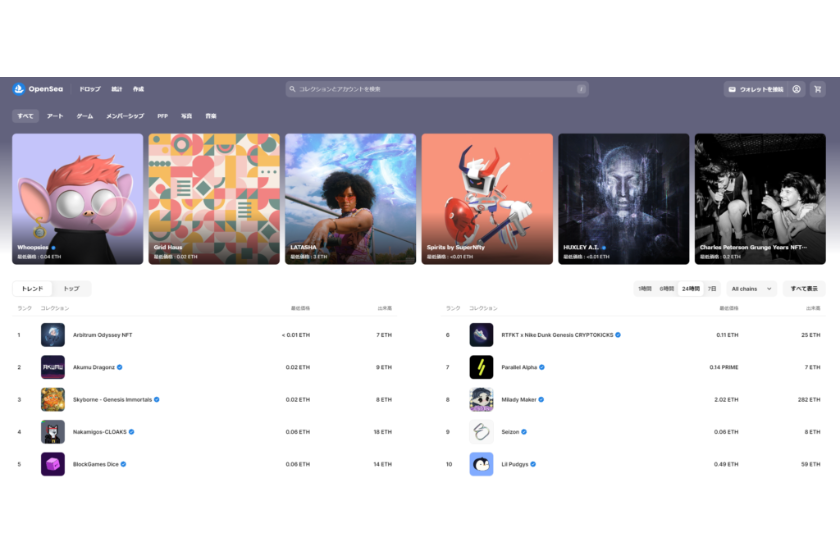The width and height of the screenshot is (840, 560).
Task: Click the Nakamigos-CLOAKS collection icon
Action: pyautogui.click(x=52, y=432)
